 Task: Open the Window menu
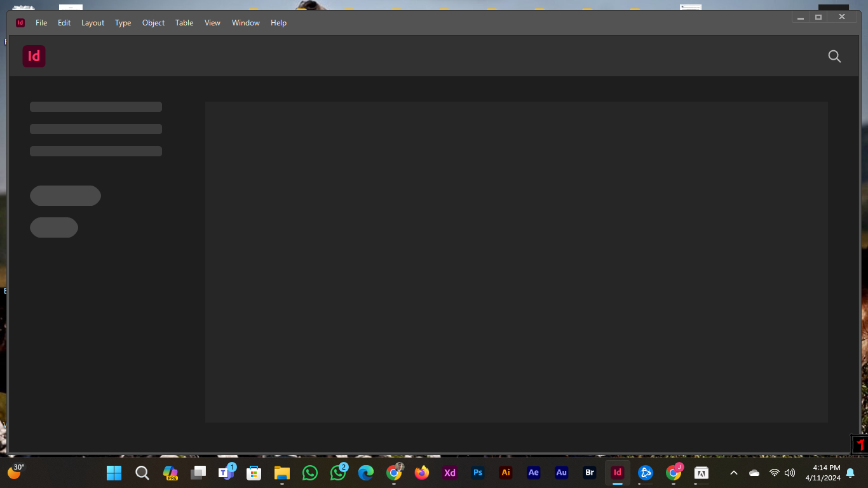[245, 22]
